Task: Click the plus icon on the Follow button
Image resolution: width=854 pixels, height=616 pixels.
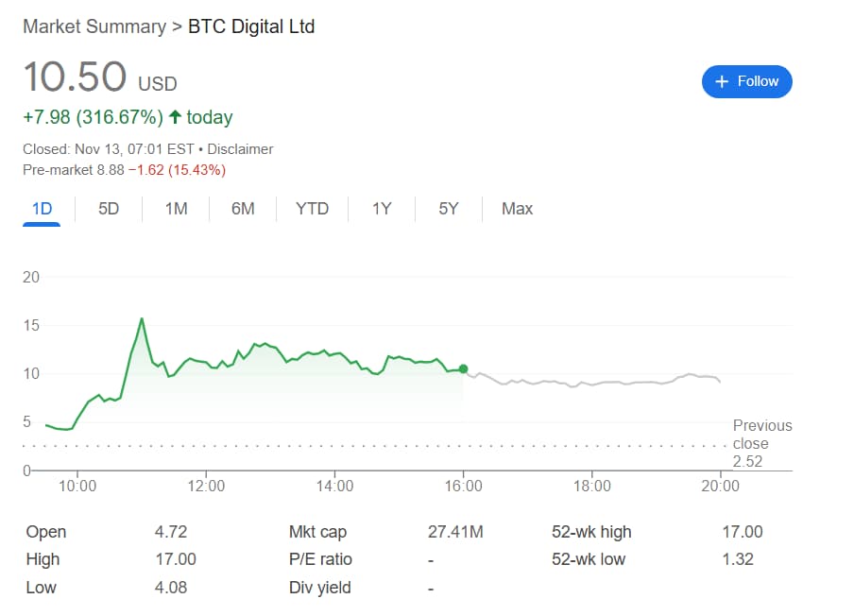Action: click(x=722, y=81)
